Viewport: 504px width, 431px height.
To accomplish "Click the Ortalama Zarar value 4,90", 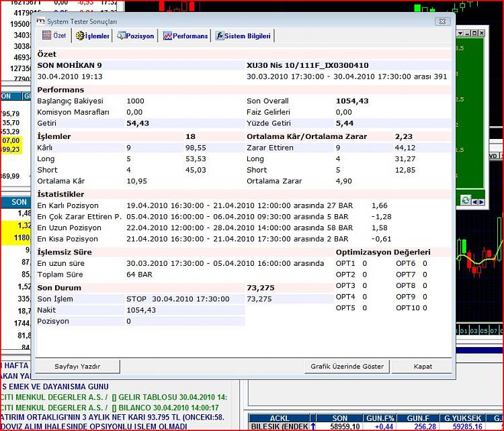I will pos(343,181).
